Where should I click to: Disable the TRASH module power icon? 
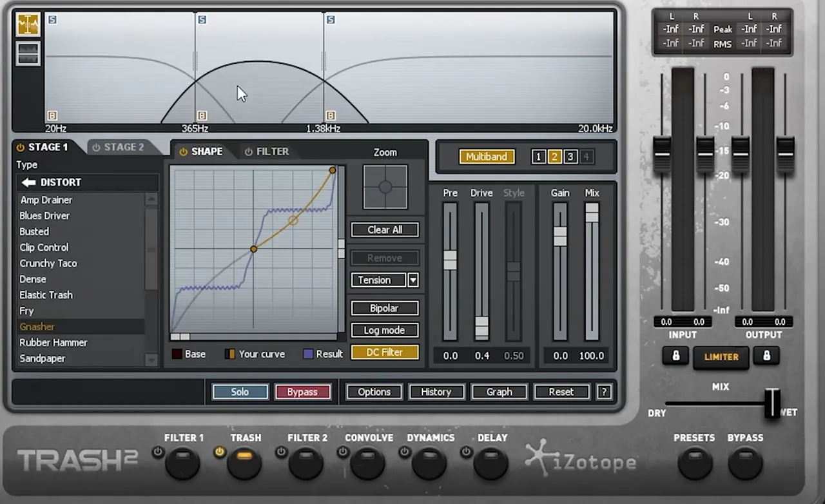220,452
